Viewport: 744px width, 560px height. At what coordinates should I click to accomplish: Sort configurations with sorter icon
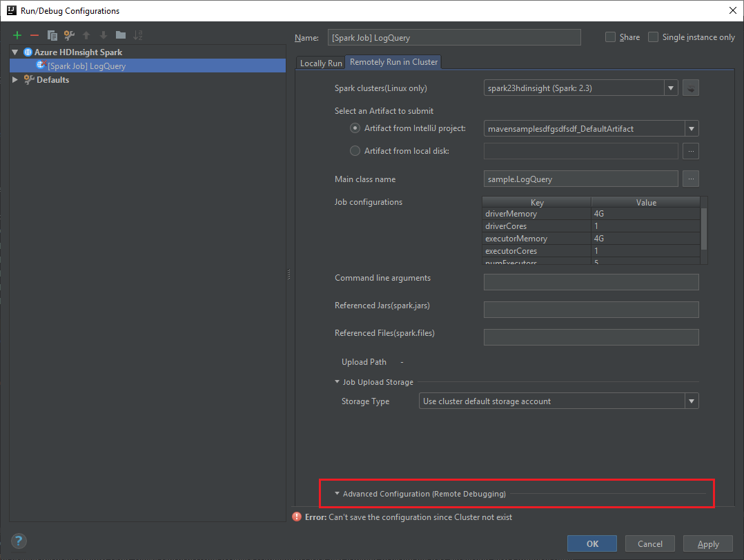137,35
